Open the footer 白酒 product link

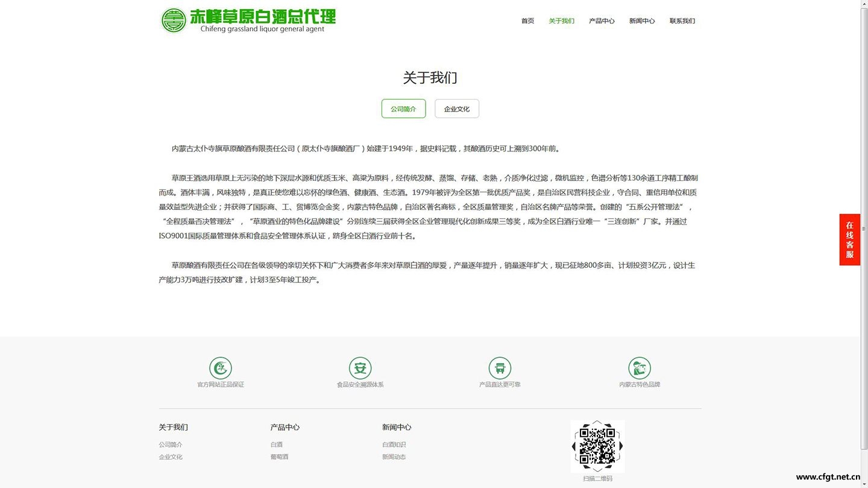(277, 445)
